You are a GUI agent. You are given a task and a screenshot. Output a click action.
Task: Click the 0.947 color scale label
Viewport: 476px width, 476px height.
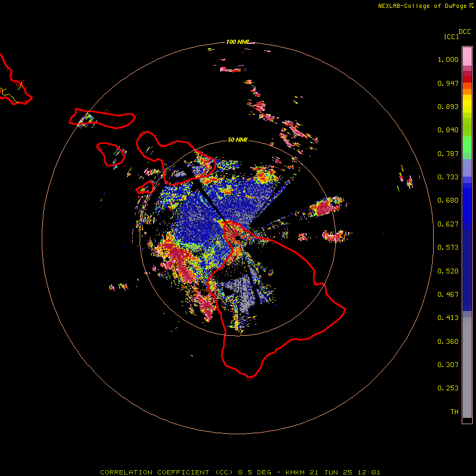point(448,83)
